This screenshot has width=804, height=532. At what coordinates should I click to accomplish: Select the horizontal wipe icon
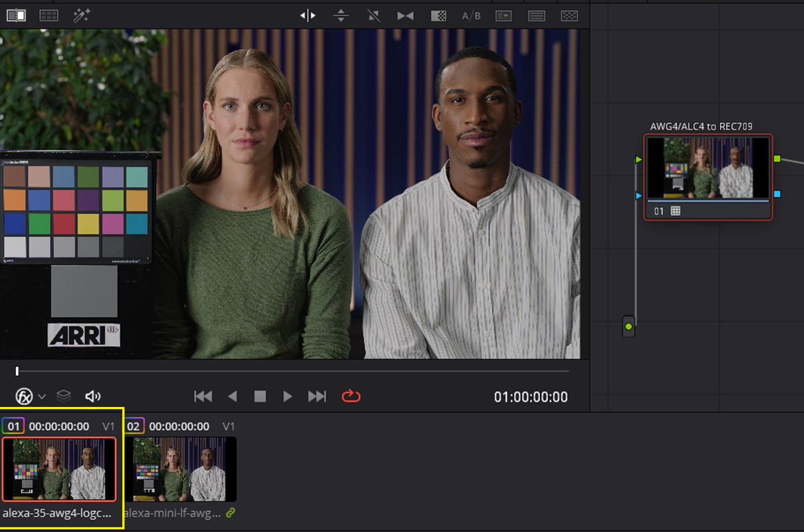pyautogui.click(x=308, y=16)
